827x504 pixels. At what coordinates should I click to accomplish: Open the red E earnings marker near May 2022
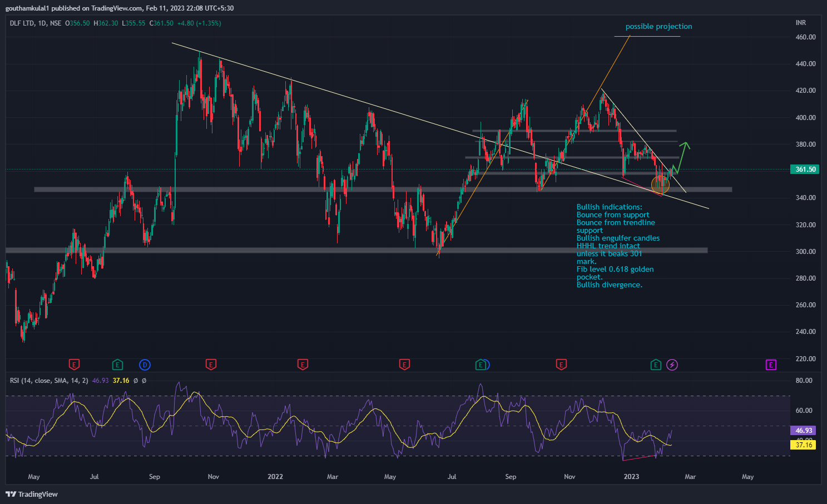(404, 365)
